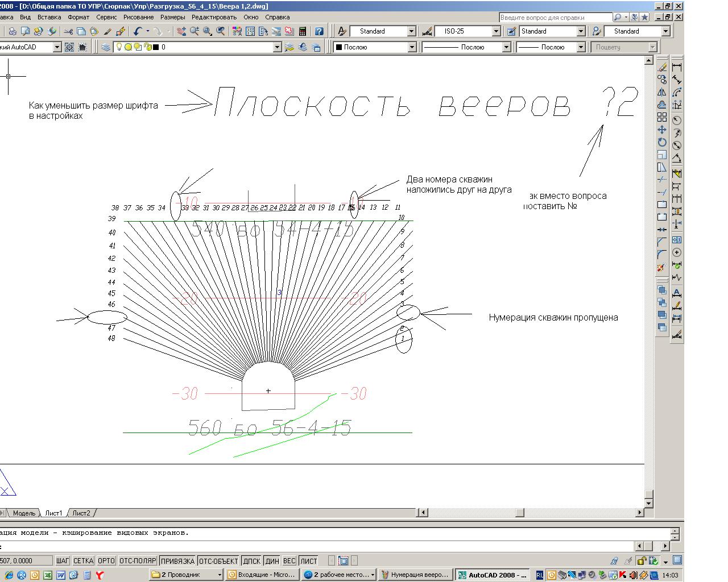
Task: Toggle ВЕС lineweight display
Action: [x=289, y=561]
